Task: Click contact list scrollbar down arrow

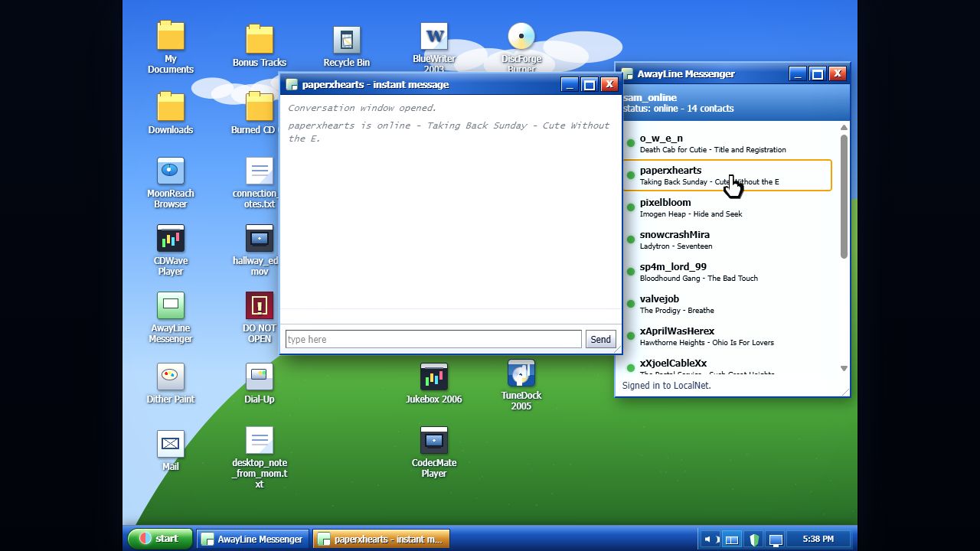Action: click(844, 368)
